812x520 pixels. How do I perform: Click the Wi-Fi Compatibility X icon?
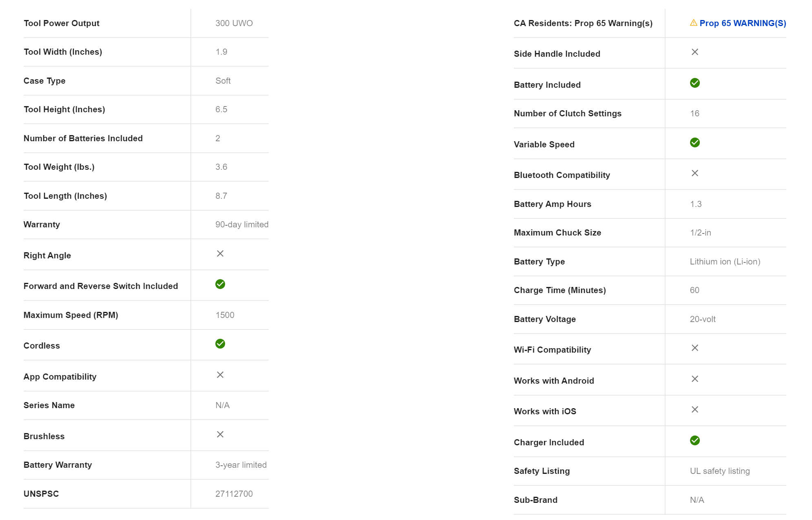click(695, 348)
